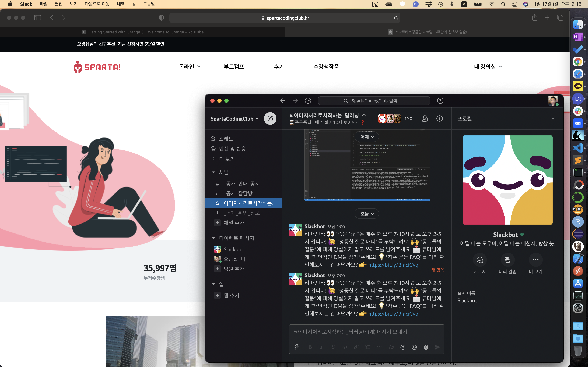Screen dimensions: 588x367
Task: Click the add people icon in channel header
Action: click(x=425, y=118)
